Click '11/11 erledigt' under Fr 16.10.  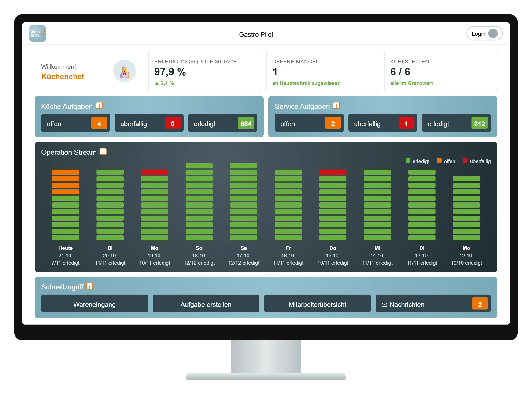[288, 263]
